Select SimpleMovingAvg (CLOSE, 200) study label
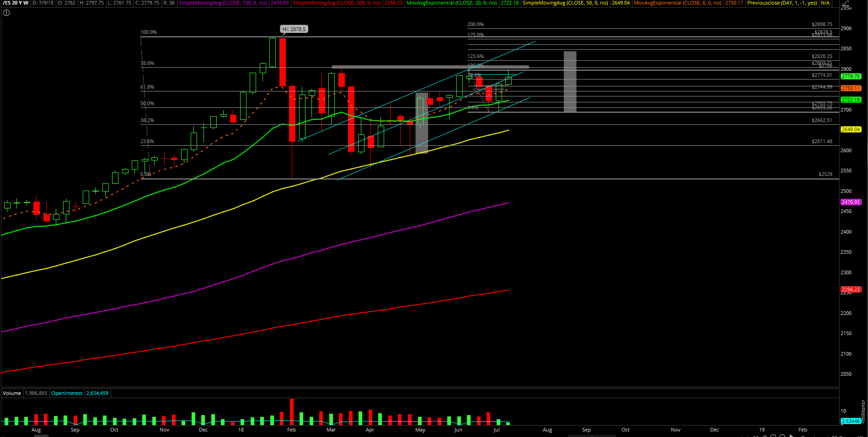The height and width of the screenshot is (437, 868). click(x=337, y=3)
